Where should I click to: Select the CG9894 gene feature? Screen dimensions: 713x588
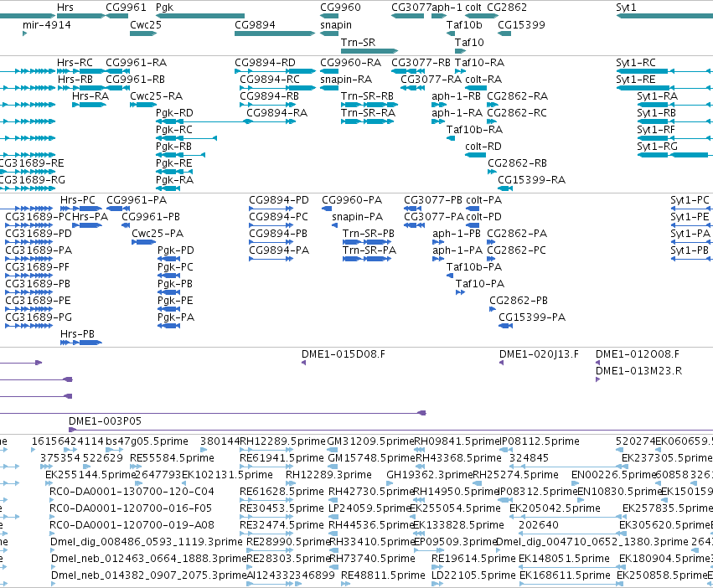click(x=275, y=34)
